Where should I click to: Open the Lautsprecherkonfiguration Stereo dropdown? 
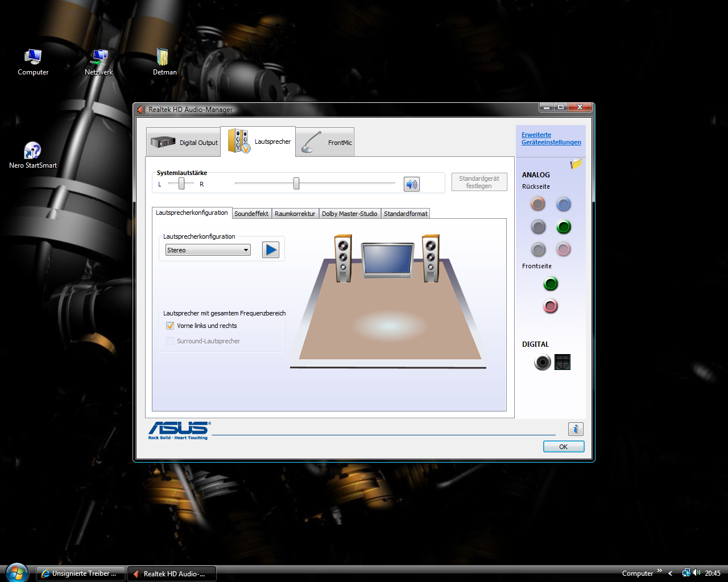208,250
